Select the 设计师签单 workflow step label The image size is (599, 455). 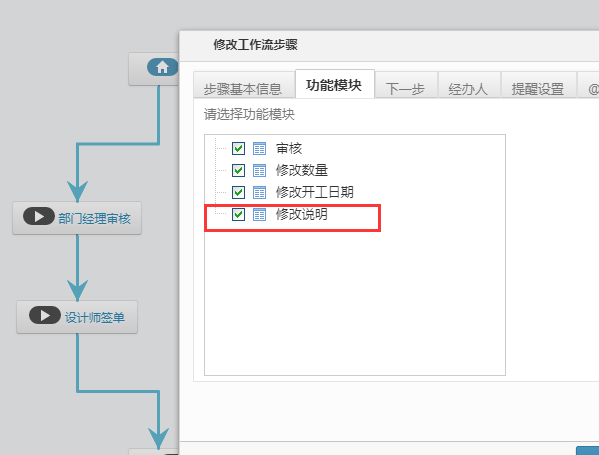click(x=95, y=317)
